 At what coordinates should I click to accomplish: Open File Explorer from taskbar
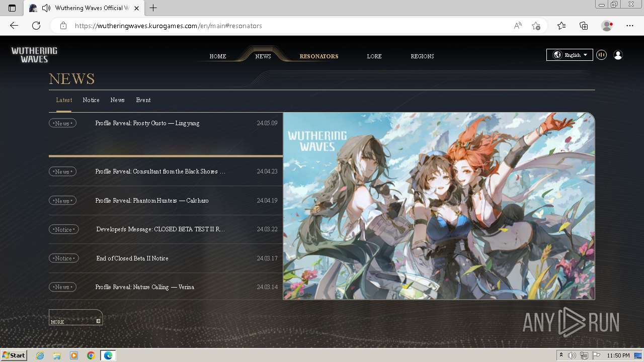click(57, 355)
